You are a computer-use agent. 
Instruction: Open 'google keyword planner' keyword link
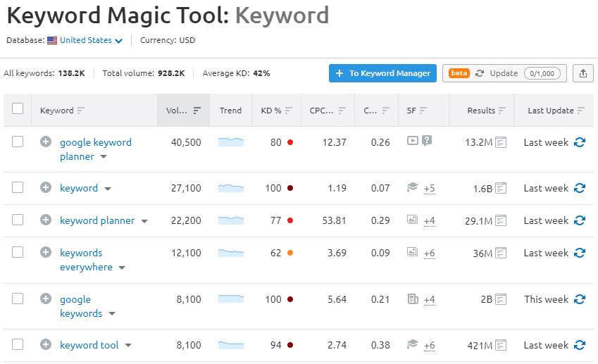95,149
